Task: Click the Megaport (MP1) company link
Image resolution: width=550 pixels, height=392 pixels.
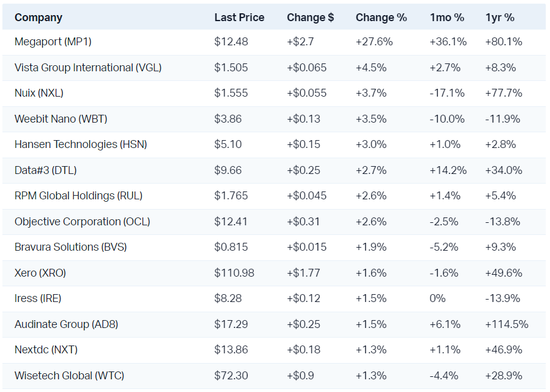Action: coord(53,42)
